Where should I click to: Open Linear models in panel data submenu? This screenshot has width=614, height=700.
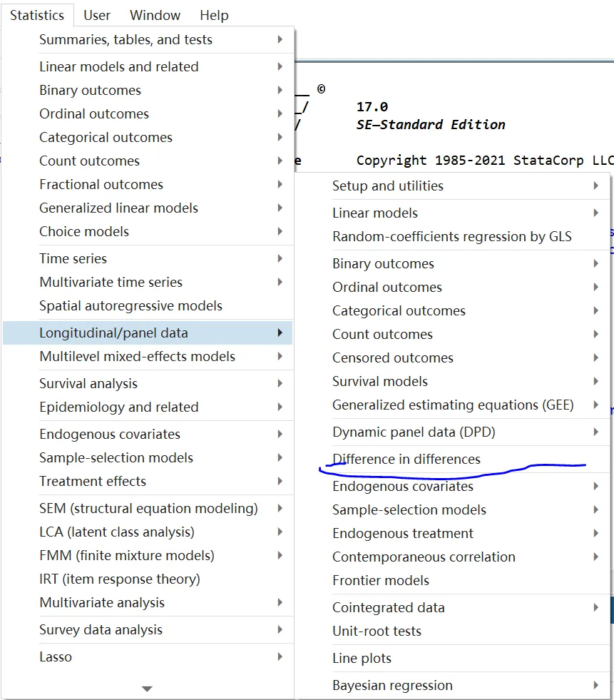point(452,213)
